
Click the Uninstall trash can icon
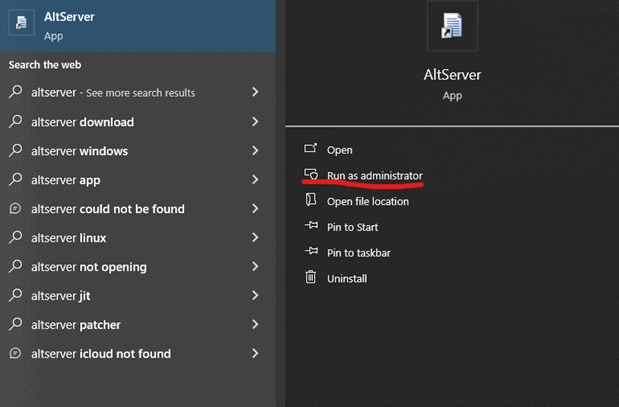[311, 278]
